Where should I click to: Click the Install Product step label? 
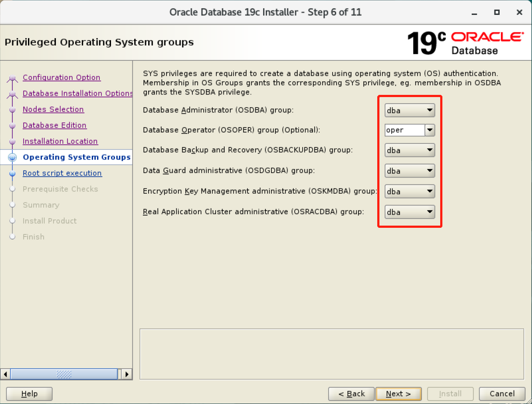pos(49,221)
